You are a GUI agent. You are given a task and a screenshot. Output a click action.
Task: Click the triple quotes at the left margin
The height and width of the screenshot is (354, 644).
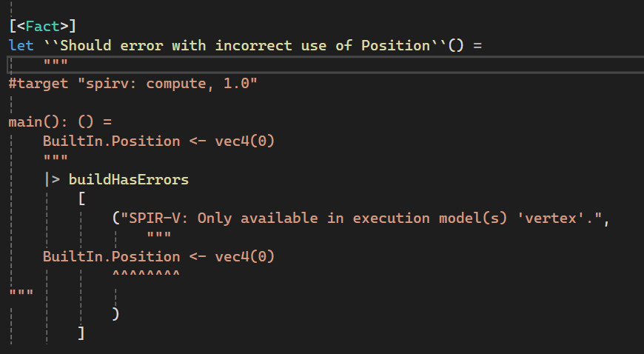tap(21, 293)
